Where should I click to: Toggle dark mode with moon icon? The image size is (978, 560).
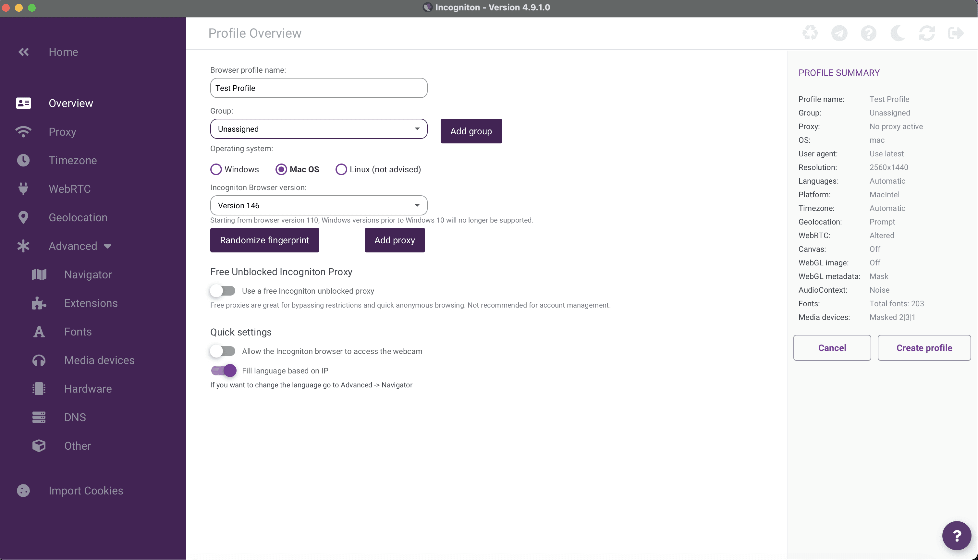[x=898, y=33]
